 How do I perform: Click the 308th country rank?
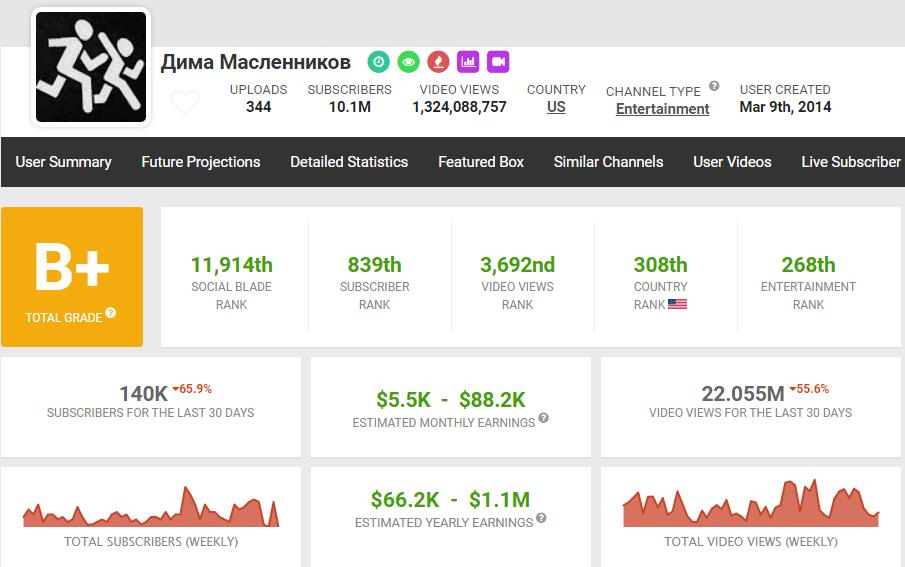[x=661, y=265]
